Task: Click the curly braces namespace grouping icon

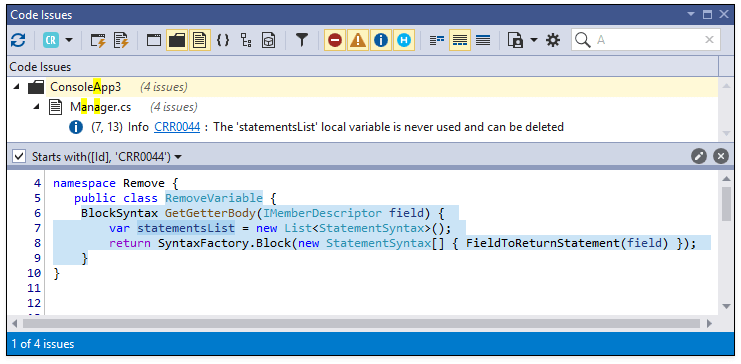Action: [x=223, y=41]
